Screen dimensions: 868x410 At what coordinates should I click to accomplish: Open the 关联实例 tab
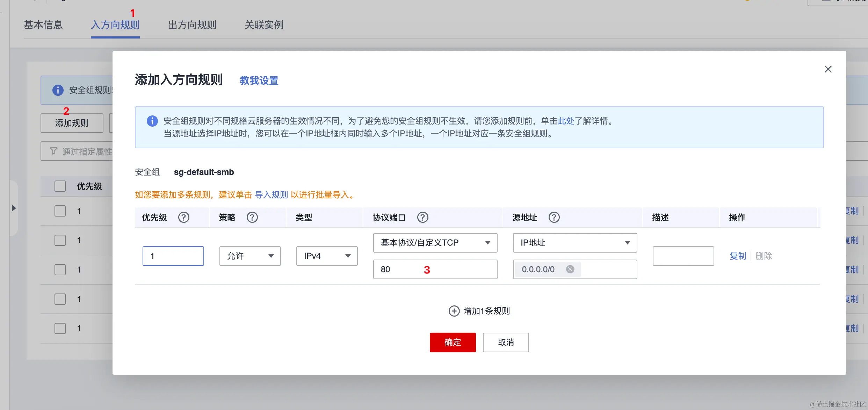pos(264,25)
